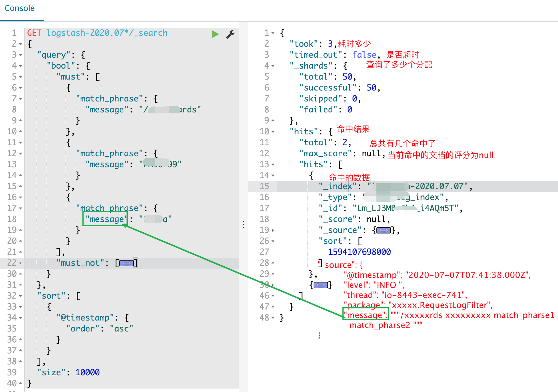Click "message" key on request line 18
558x392 pixels.
[107, 219]
